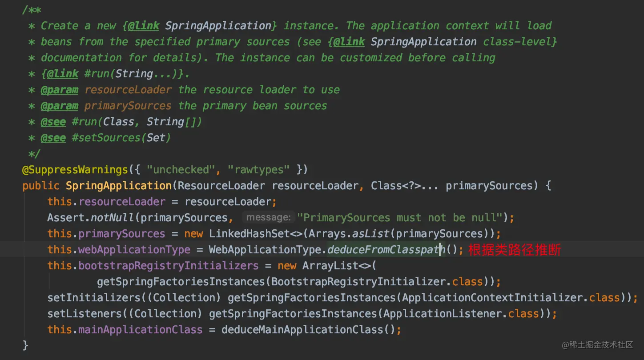Click the this.primarySources field
Viewport: 644px width, 360px height.
pyautogui.click(x=106, y=234)
